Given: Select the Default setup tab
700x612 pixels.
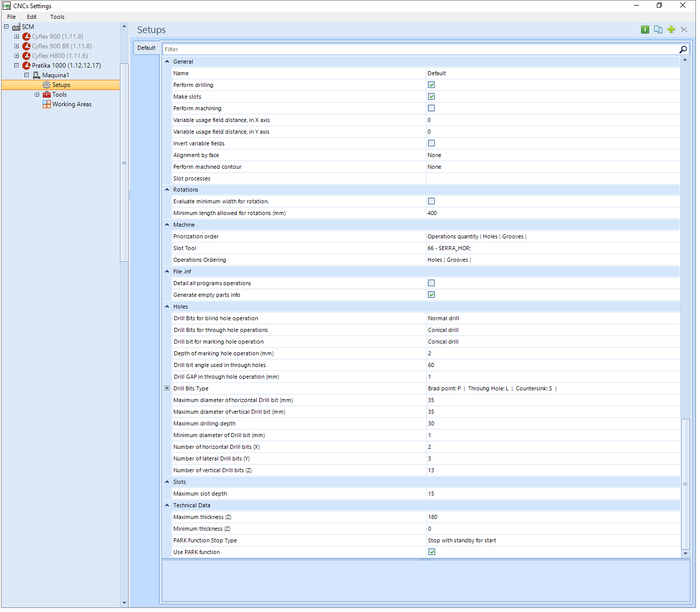Looking at the screenshot, I should point(146,48).
